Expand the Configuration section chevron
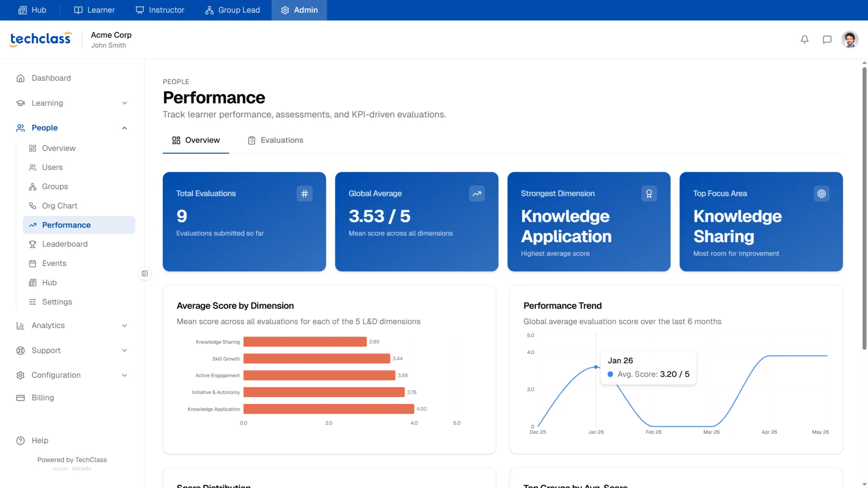Screen dimensions: 868x488 (x=124, y=375)
